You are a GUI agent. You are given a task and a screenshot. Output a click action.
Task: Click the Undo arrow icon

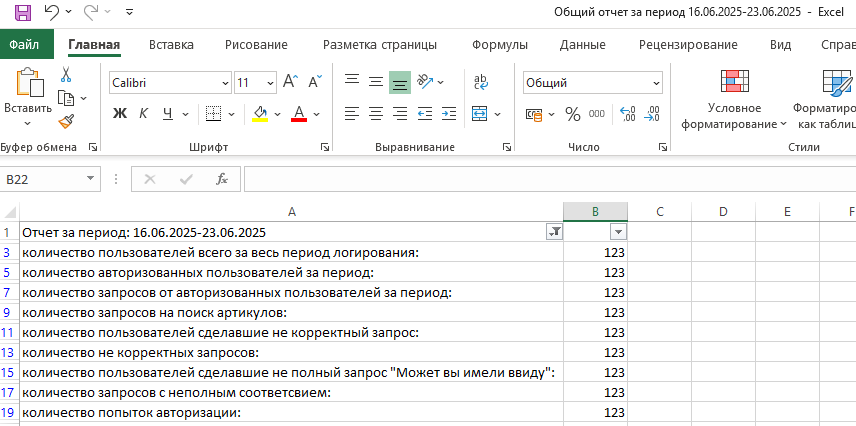pos(51,11)
